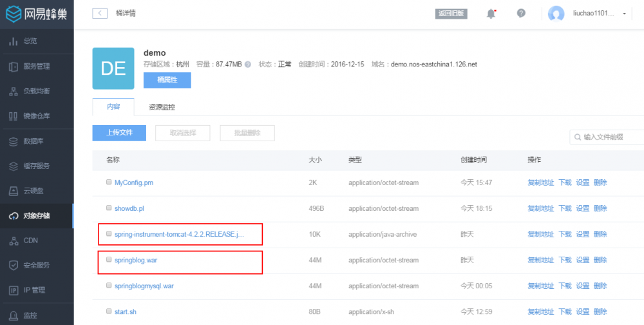This screenshot has width=644, height=325.
Task: Switch to the 内容 tab
Action: tap(113, 107)
